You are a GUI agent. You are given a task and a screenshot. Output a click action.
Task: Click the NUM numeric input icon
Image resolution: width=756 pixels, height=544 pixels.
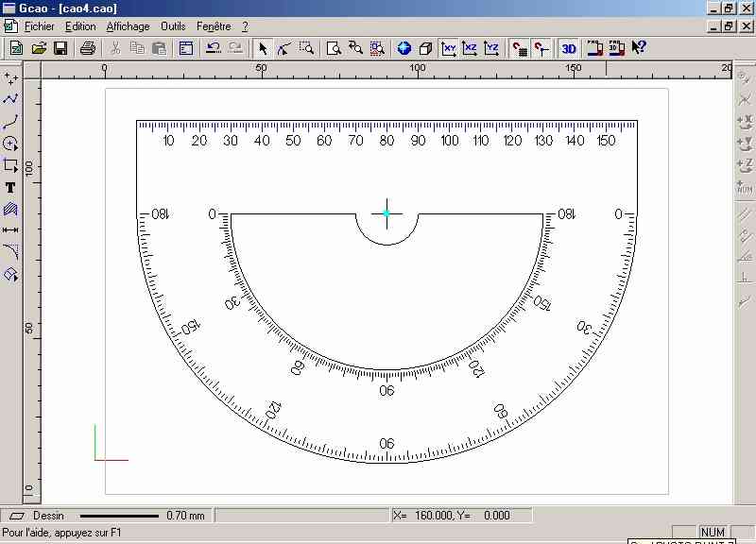[x=745, y=187]
